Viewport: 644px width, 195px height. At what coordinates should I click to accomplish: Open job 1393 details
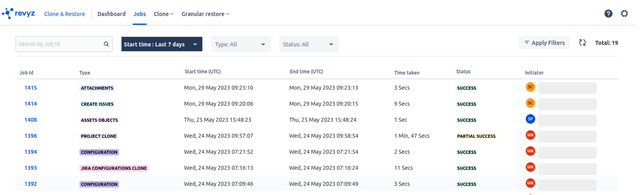click(x=31, y=168)
